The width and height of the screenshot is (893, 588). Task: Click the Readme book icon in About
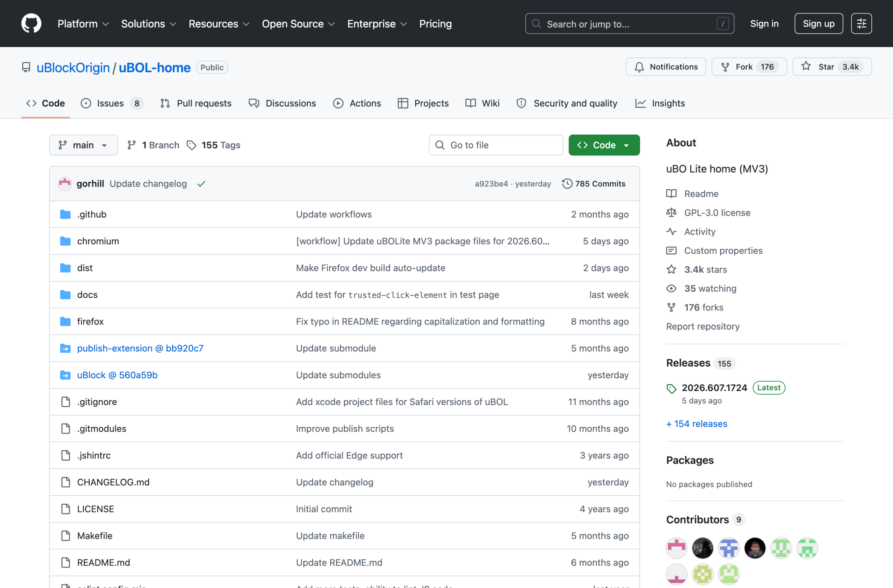(x=671, y=194)
